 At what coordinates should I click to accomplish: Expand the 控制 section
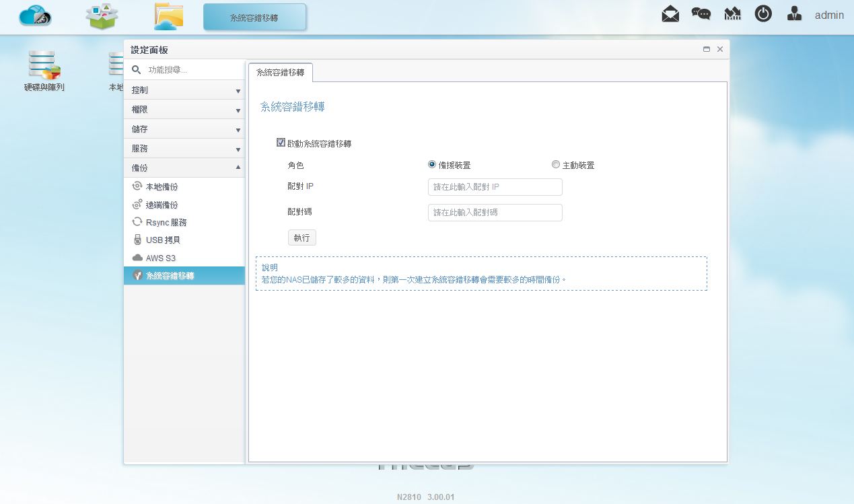click(184, 90)
